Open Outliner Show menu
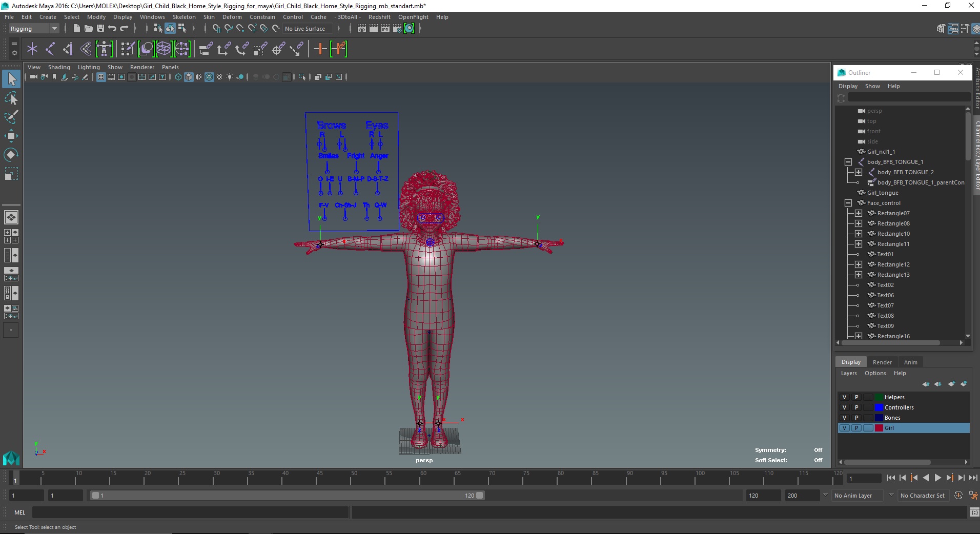Image resolution: width=980 pixels, height=534 pixels. (x=872, y=86)
